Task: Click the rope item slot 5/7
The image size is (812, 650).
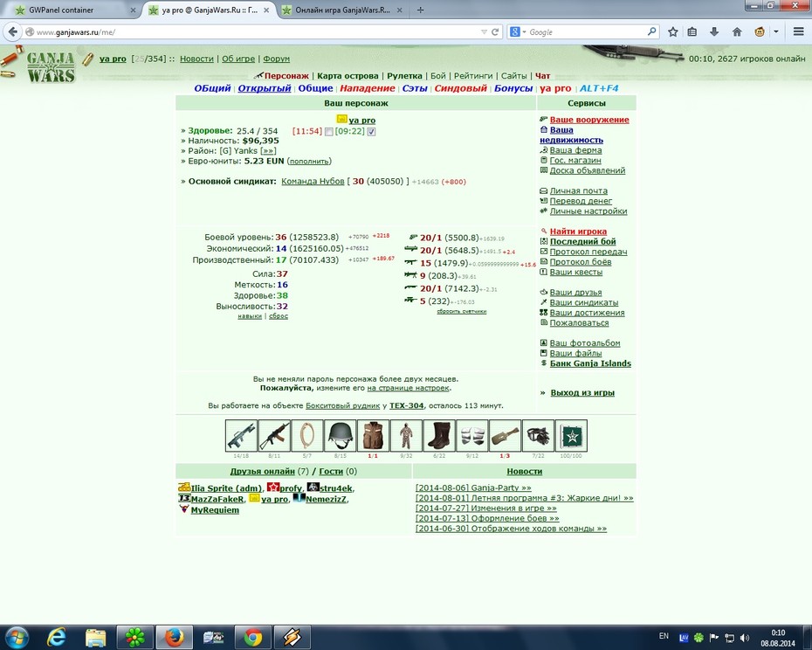Action: (x=307, y=435)
